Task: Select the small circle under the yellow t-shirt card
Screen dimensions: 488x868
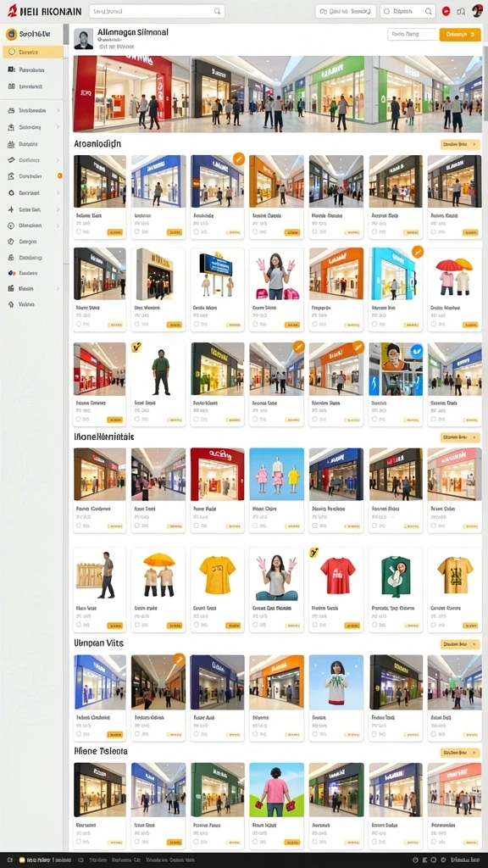Action: tap(197, 625)
